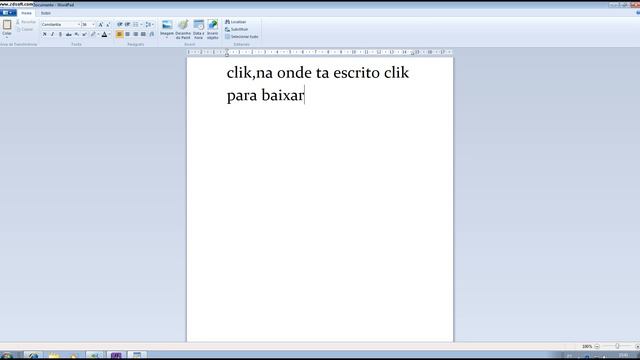Screen dimensions: 640x360
Task: Open the folder icon on the taskbar
Action: coord(53,356)
